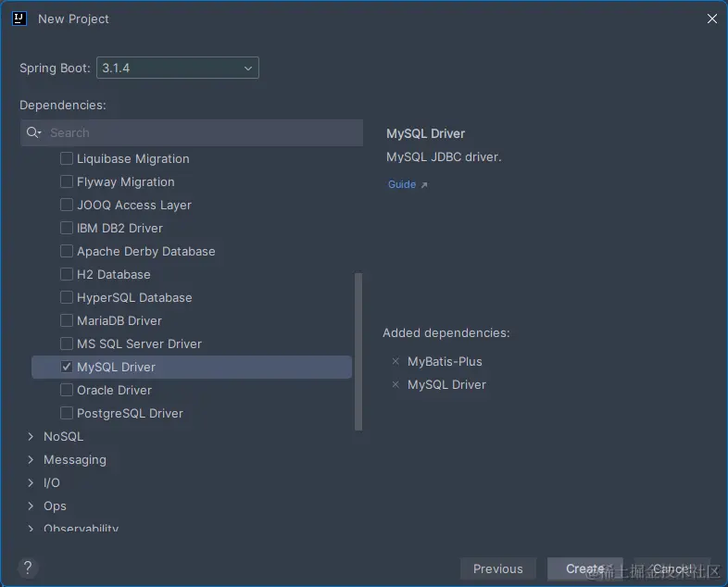The image size is (728, 587).
Task: Click the H2 Database label
Action: click(114, 275)
